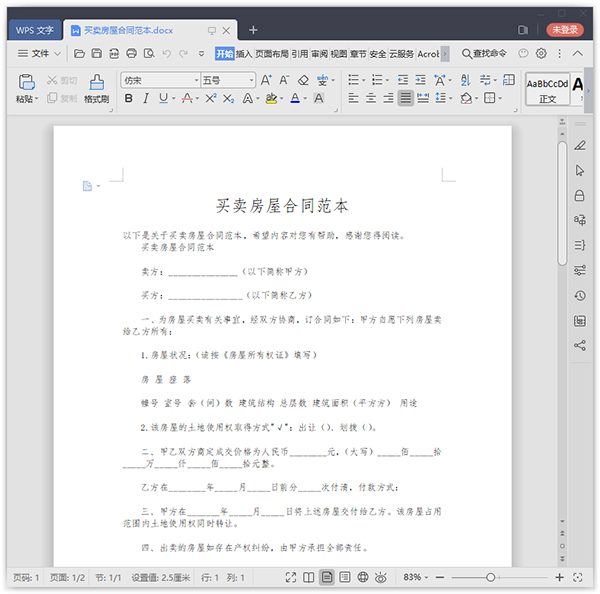Redo the last action
This screenshot has width=600, height=594.
click(184, 53)
